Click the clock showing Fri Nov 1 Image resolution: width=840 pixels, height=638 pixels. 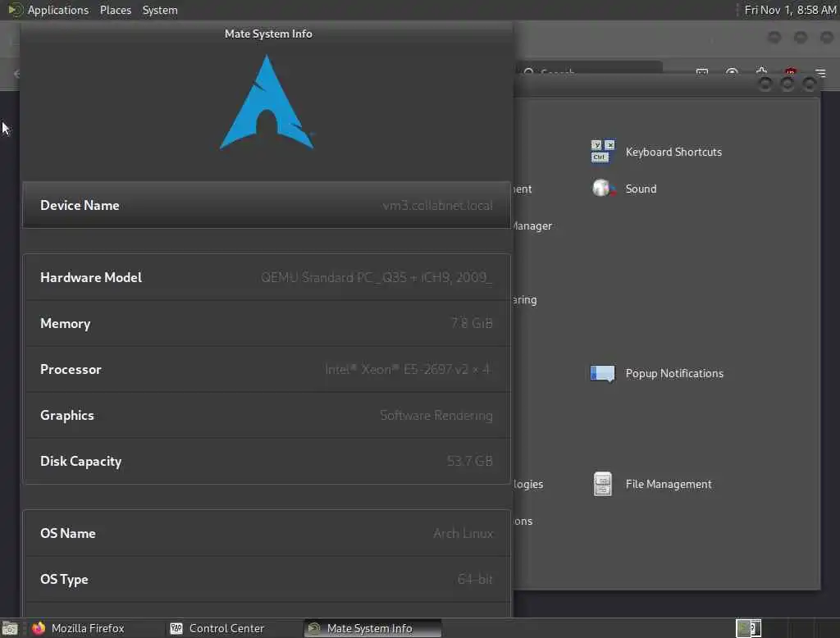click(x=790, y=10)
